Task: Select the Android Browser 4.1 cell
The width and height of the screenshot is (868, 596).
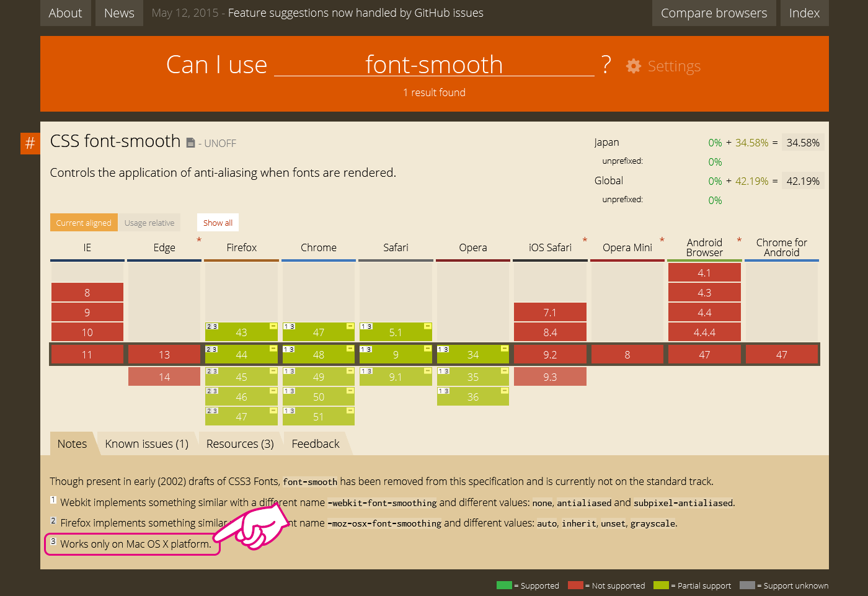Action: click(704, 273)
